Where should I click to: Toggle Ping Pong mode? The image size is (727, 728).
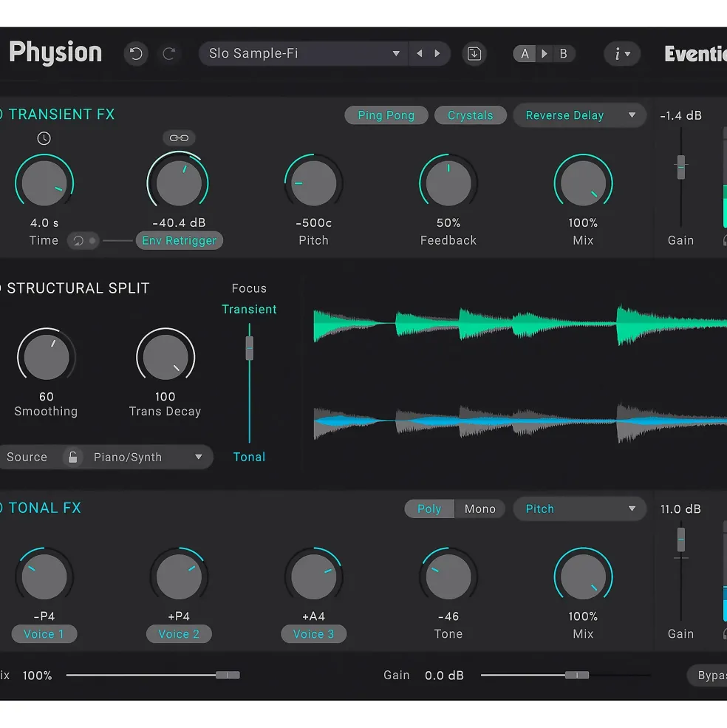tap(386, 115)
